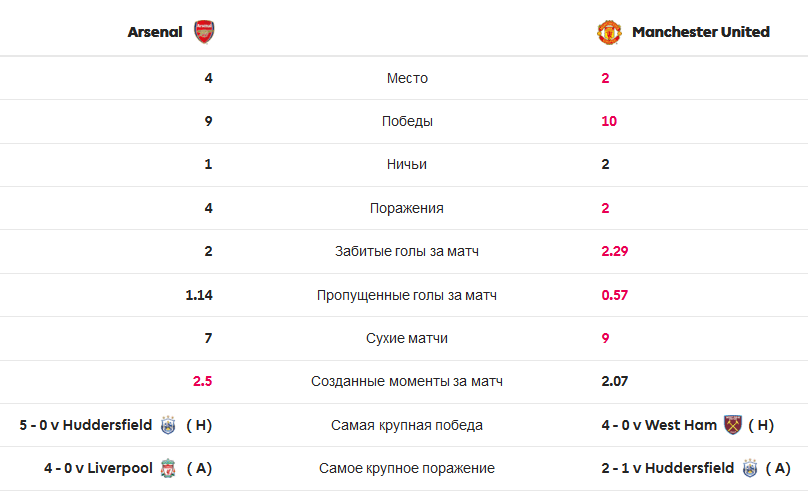Screen dimensions: 808x502
Task: Click the 'Созданные моменты за матч' label
Action: pyautogui.click(x=407, y=381)
